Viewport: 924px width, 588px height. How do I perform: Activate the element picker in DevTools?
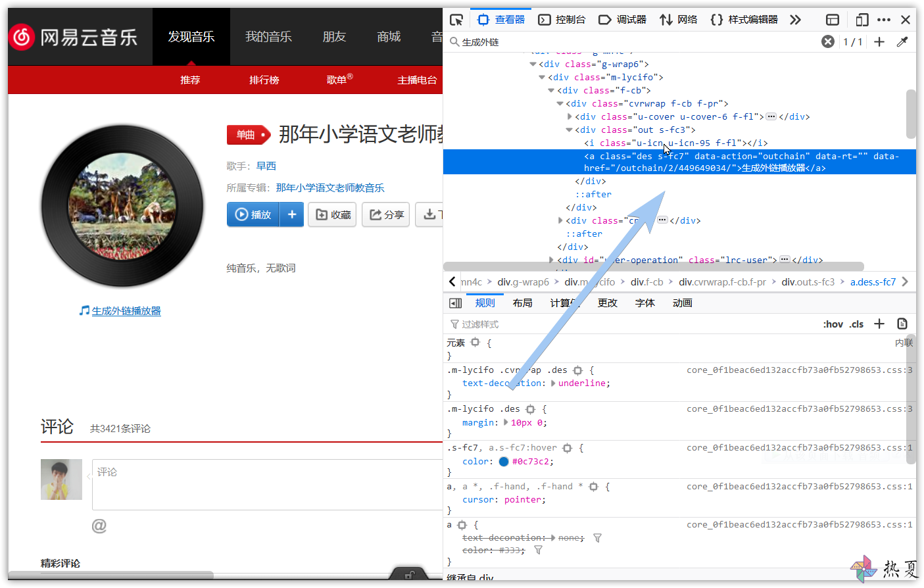[x=456, y=20]
